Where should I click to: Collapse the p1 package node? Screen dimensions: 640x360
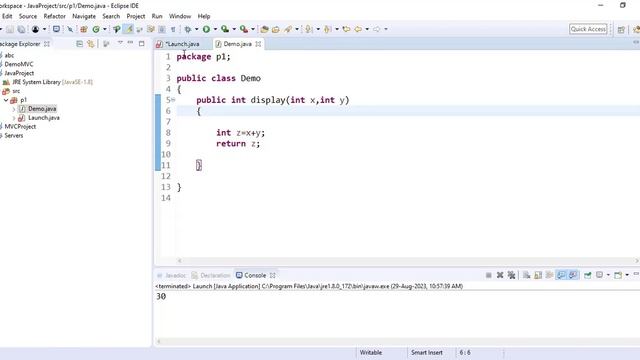(6, 100)
